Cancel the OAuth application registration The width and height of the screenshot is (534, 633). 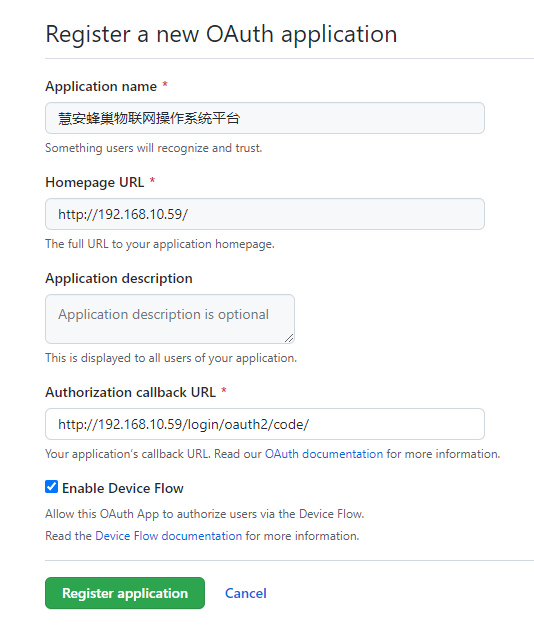246,593
